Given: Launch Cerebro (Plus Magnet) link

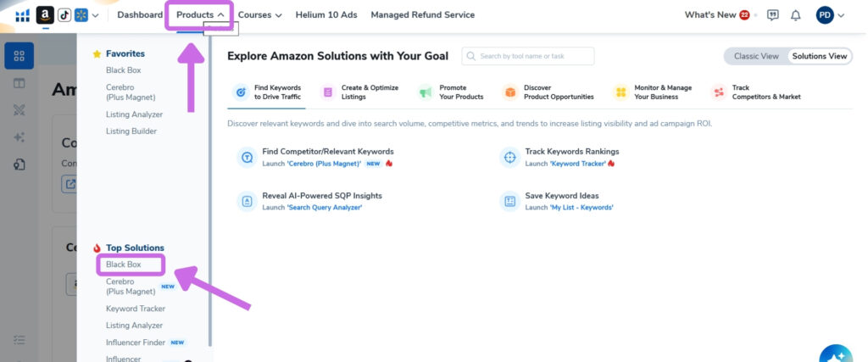Looking at the screenshot, I should tap(324, 164).
